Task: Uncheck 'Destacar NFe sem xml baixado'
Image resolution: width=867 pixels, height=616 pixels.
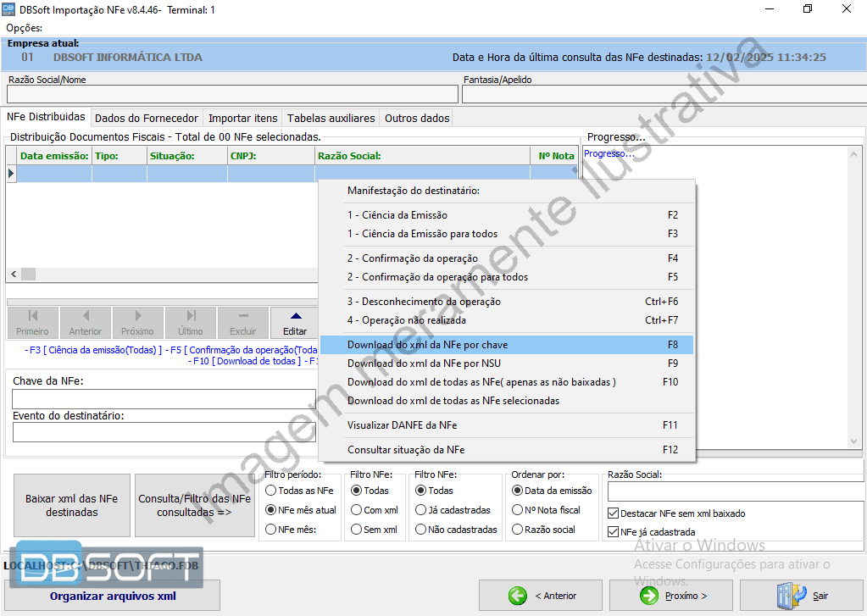Action: tap(612, 512)
